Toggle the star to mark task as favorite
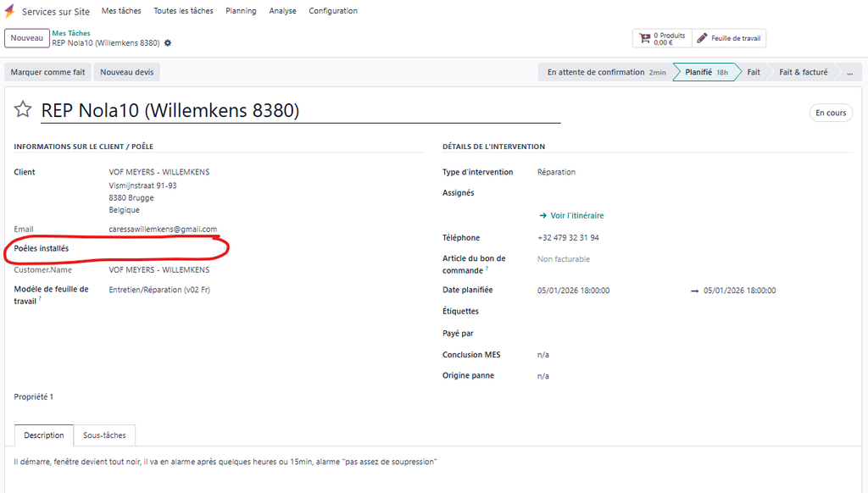Viewport: 868px width, 493px height. click(x=23, y=110)
